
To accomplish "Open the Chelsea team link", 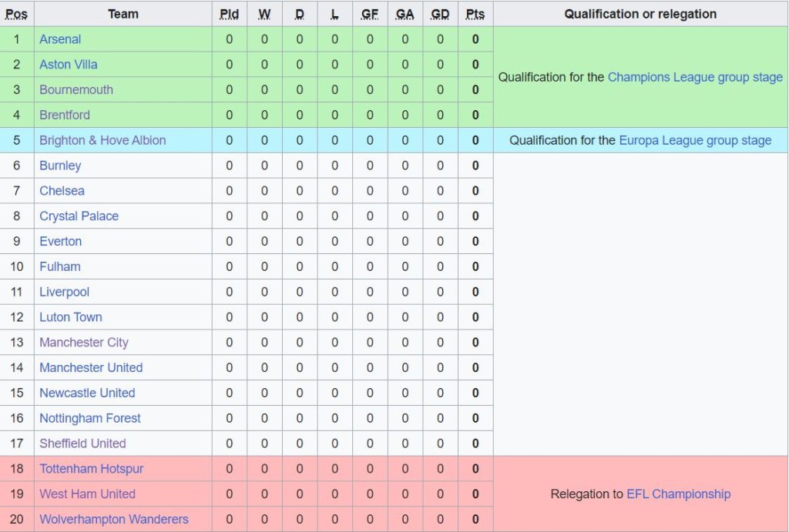I will pos(62,191).
